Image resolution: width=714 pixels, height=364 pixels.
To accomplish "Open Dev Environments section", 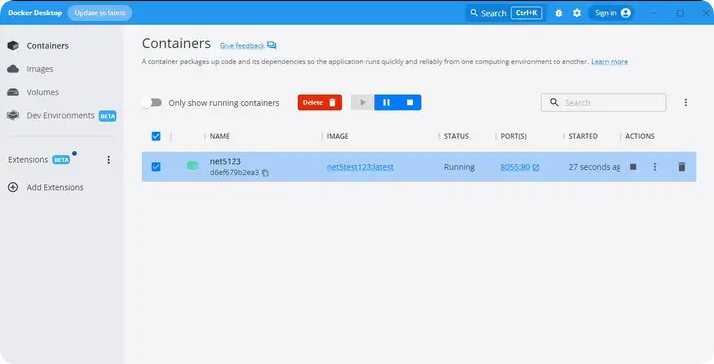I will (61, 115).
